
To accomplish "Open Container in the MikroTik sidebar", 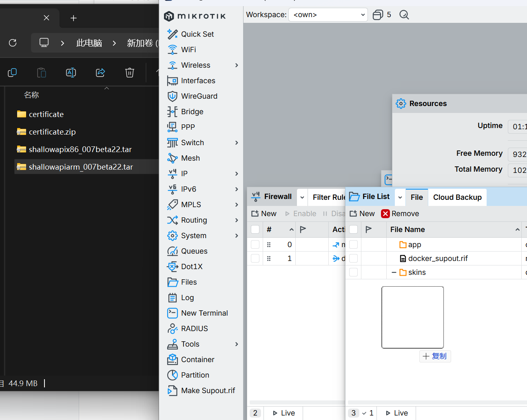I will pos(197,360).
